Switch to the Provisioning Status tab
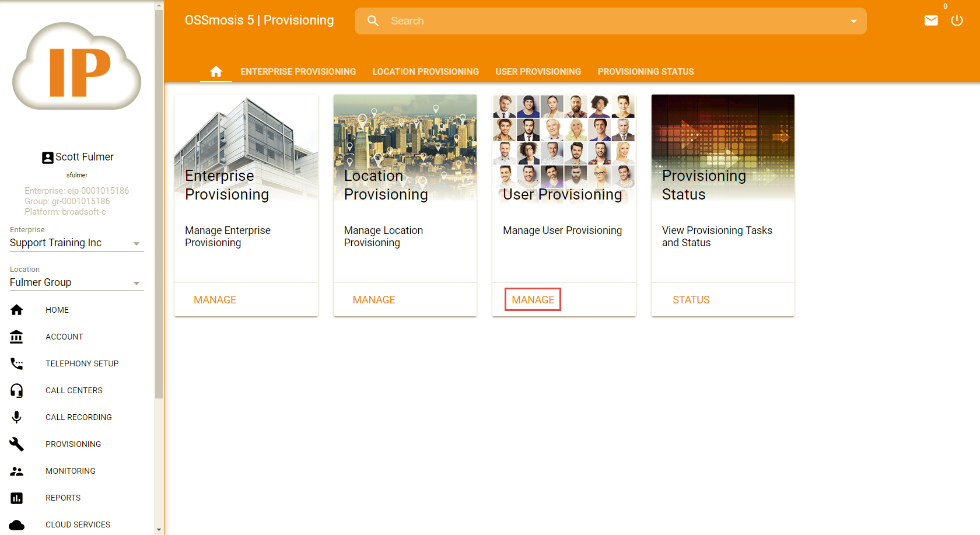Image resolution: width=980 pixels, height=535 pixels. [646, 72]
